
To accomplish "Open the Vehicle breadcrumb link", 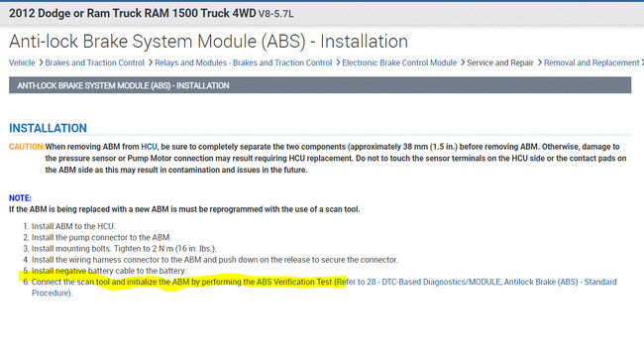I will tap(22, 62).
